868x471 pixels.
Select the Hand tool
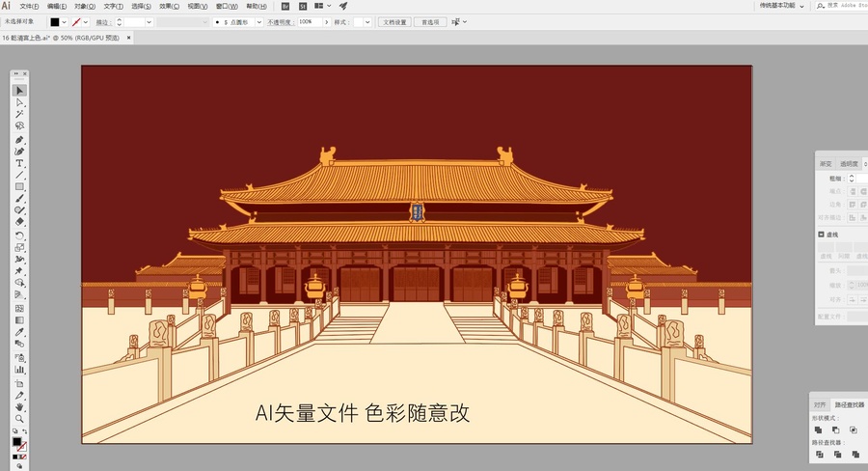click(x=19, y=406)
